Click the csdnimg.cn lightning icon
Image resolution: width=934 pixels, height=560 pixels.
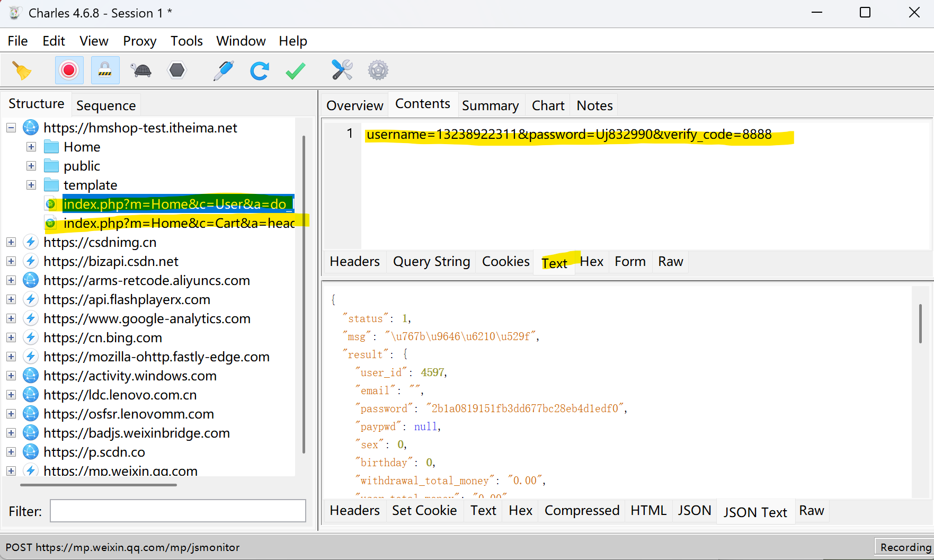(x=31, y=242)
